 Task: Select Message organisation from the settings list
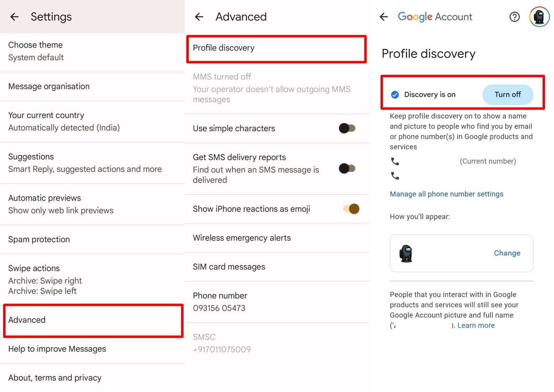[48, 86]
